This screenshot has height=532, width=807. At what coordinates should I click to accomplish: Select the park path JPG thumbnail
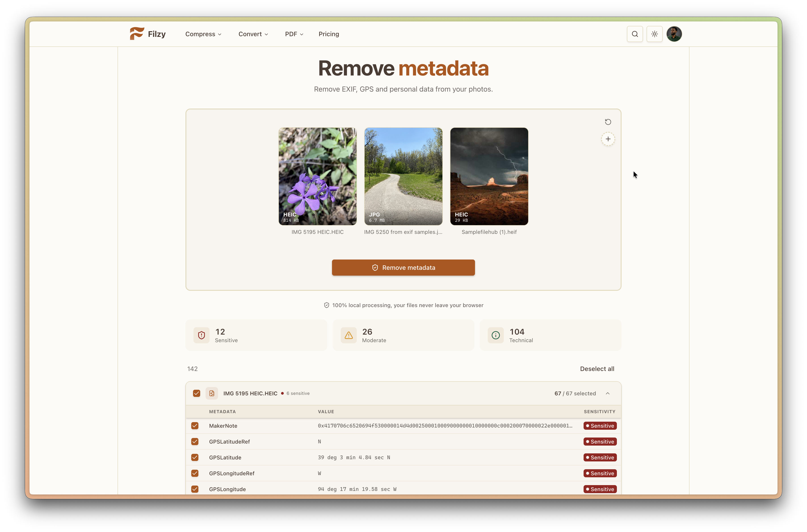[x=403, y=176]
